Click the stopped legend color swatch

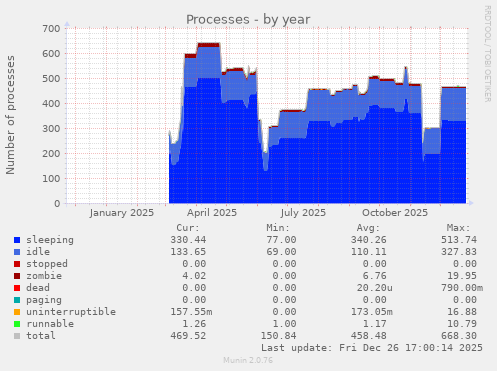pos(17,264)
